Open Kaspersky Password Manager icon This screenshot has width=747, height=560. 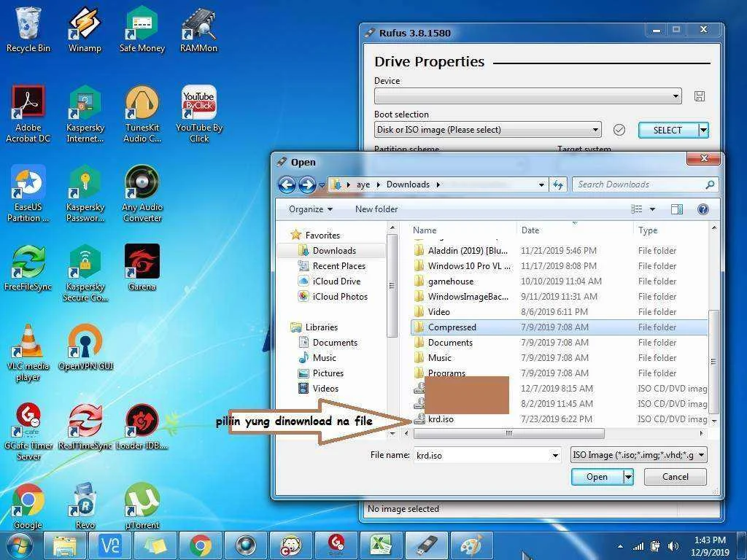pos(85,194)
